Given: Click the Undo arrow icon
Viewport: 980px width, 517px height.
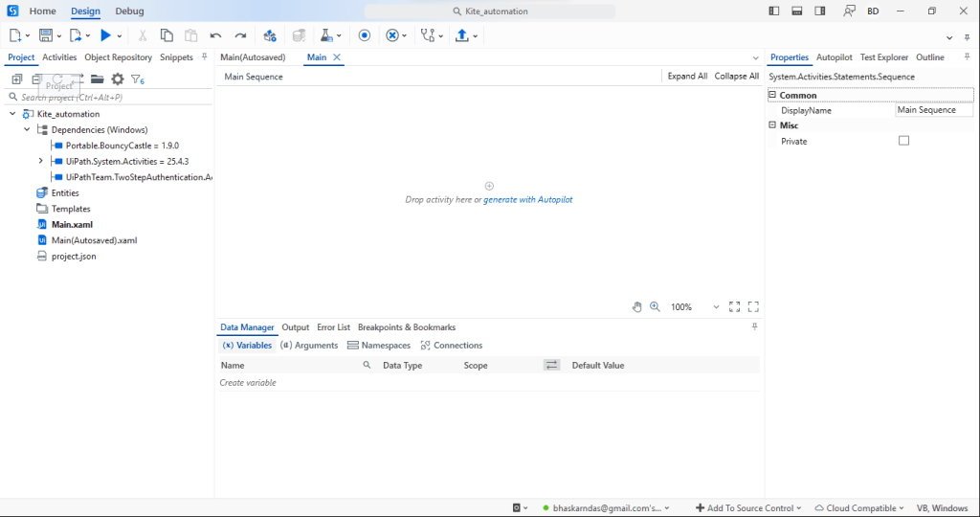Looking at the screenshot, I should [215, 35].
